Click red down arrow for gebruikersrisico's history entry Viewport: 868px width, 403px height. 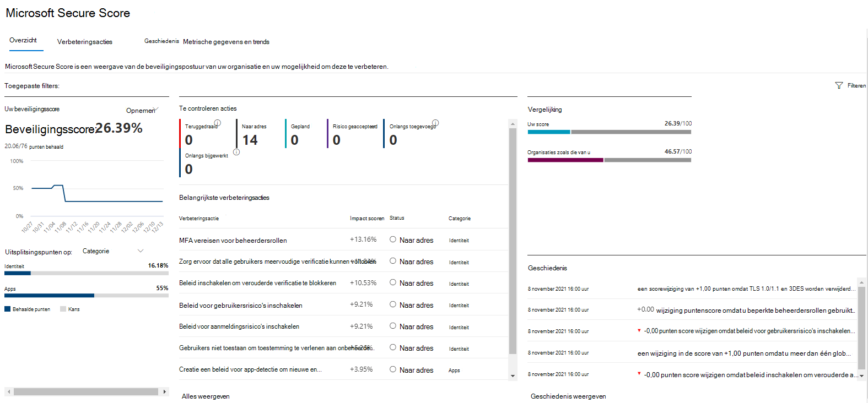coord(639,330)
